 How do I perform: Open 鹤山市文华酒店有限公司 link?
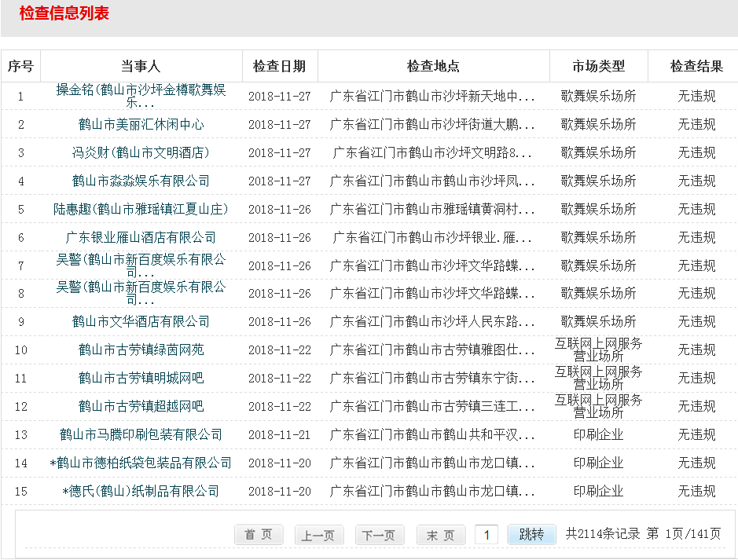[141, 321]
